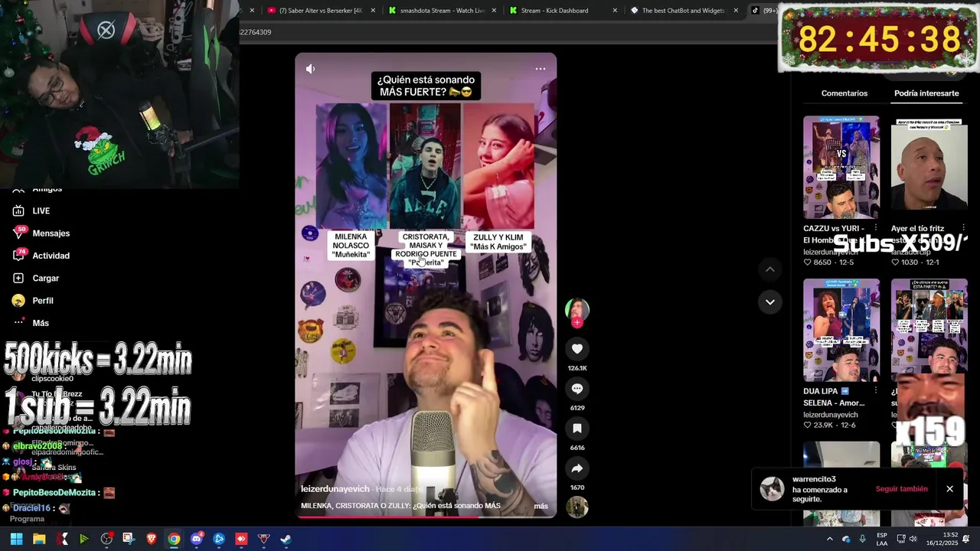Open the AnyDesk taskbar app

click(241, 539)
